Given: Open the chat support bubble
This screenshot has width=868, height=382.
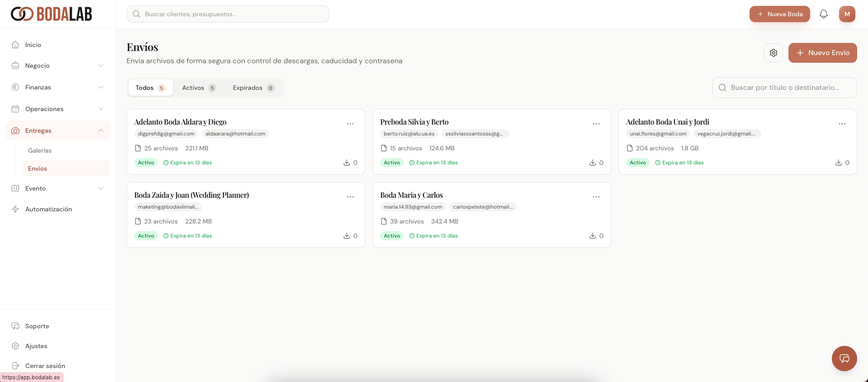Looking at the screenshot, I should (844, 358).
